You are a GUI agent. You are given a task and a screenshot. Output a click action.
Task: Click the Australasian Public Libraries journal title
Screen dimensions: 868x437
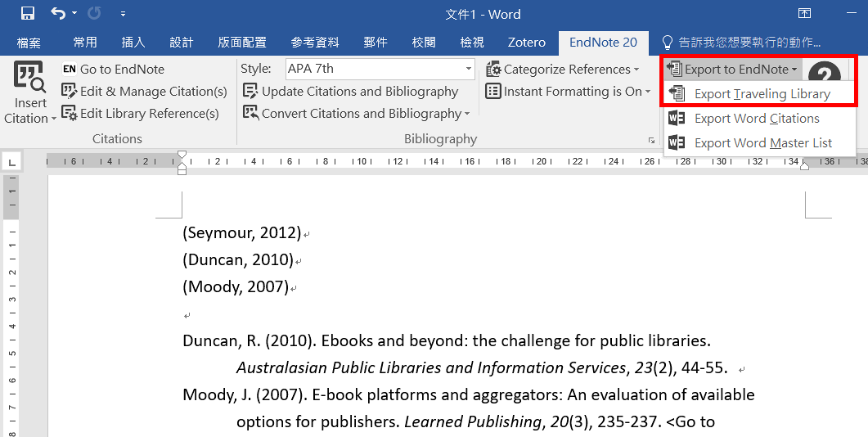(x=431, y=367)
